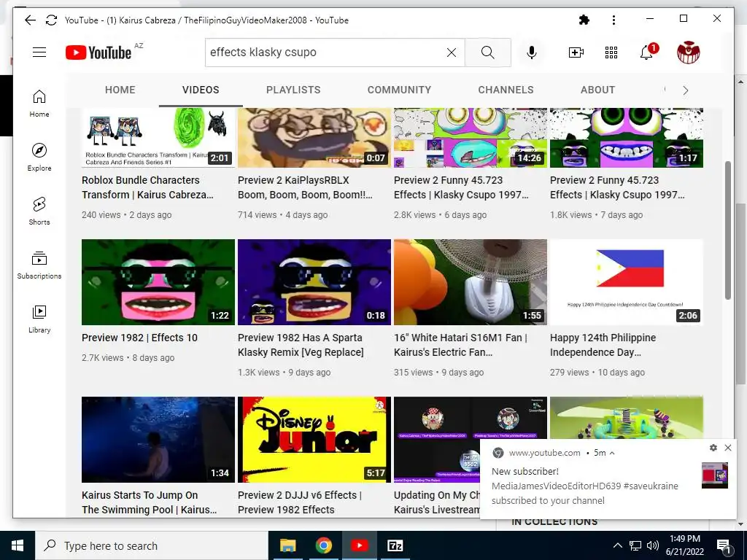747x560 pixels.
Task: Open Shorts in the sidebar
Action: click(x=39, y=211)
